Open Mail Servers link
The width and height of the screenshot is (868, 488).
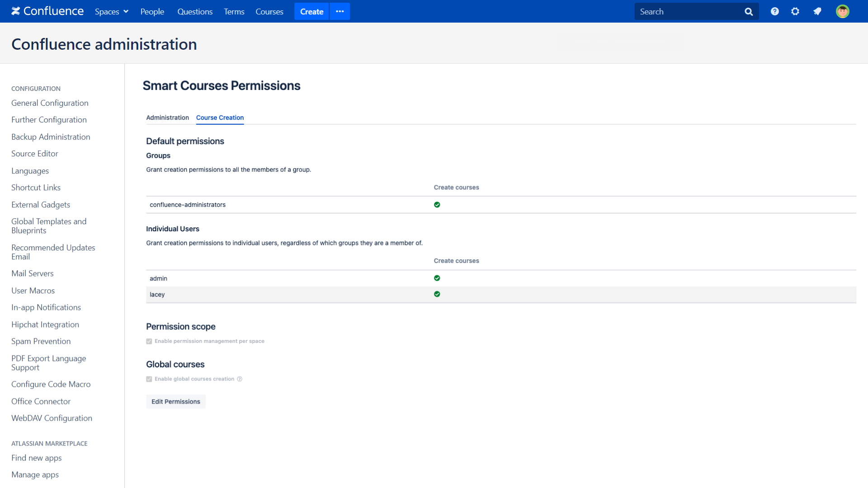coord(33,273)
